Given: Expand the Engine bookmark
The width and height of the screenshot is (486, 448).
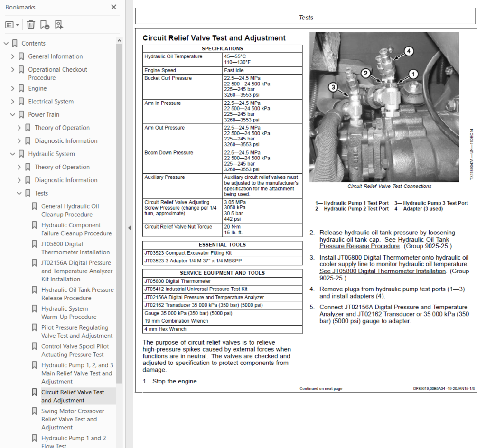Looking at the screenshot, I should (x=12, y=88).
